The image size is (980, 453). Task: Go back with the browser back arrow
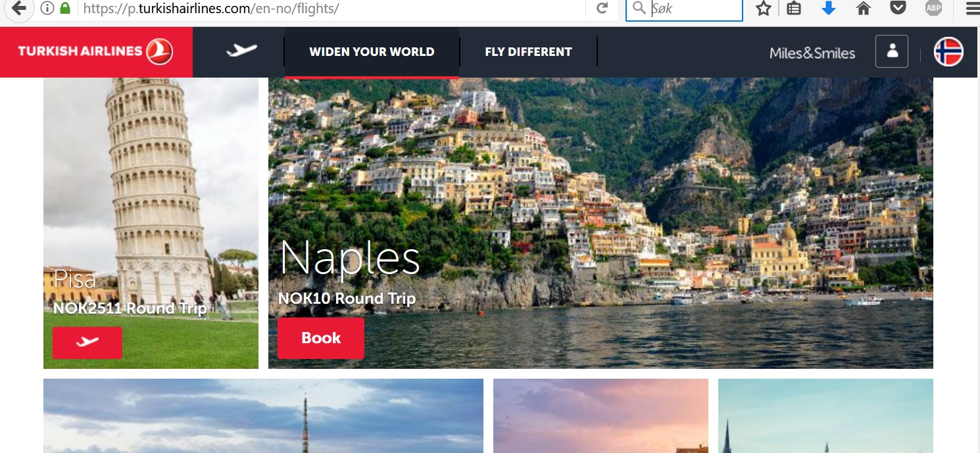(x=18, y=9)
